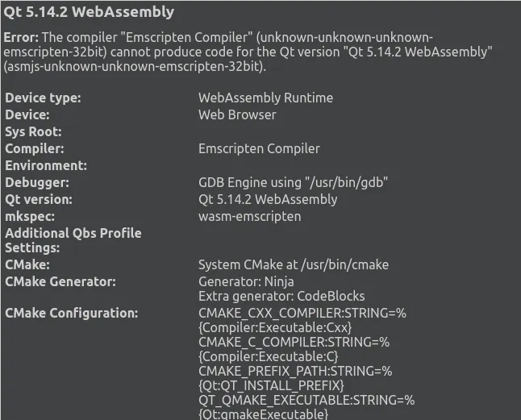Click 'System CMake at /usr/bin/cmake' text
The image size is (521, 420).
tap(294, 264)
